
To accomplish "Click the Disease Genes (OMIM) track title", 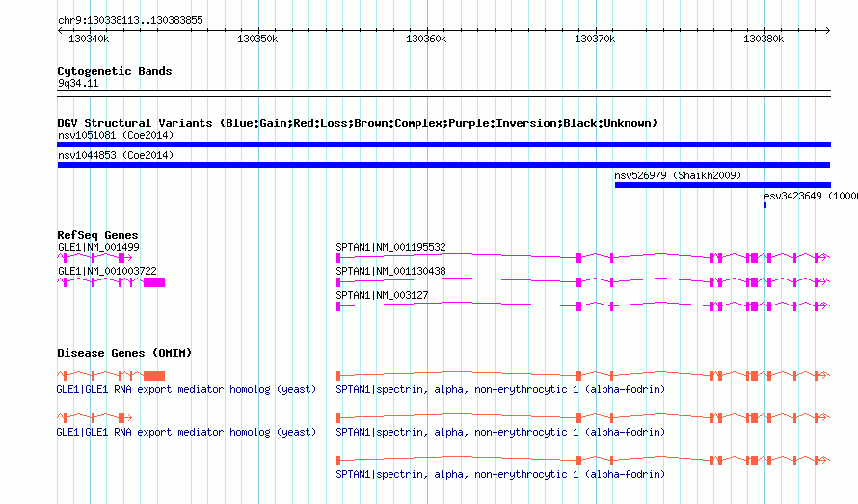I will coord(124,353).
